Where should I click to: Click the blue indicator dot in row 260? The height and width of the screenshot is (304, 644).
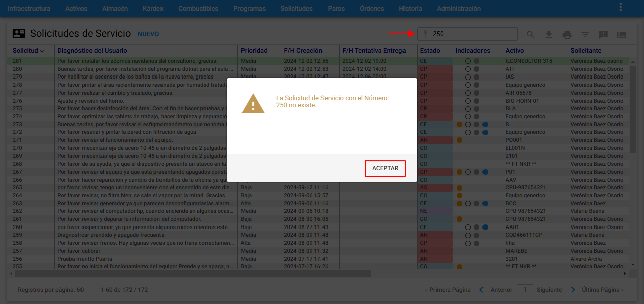click(x=485, y=227)
